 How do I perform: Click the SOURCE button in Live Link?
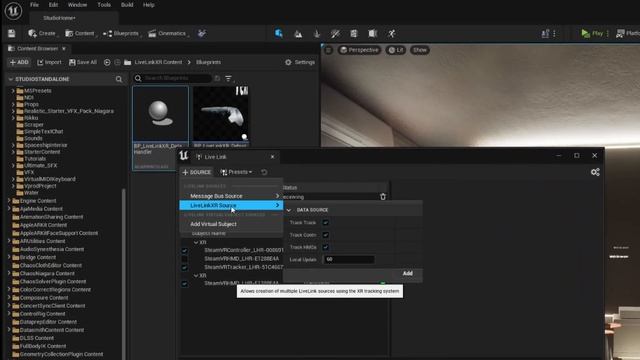point(197,172)
